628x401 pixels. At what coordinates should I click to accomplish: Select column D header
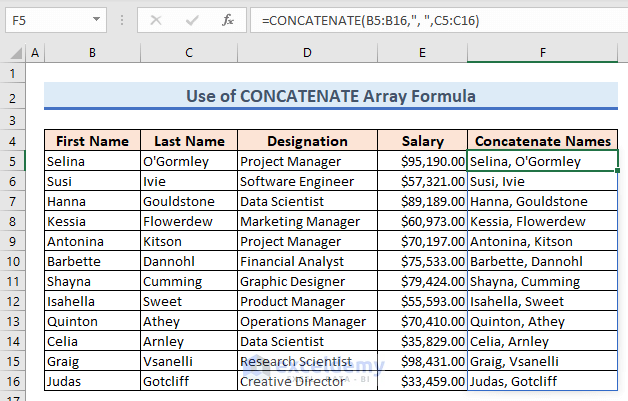click(306, 53)
